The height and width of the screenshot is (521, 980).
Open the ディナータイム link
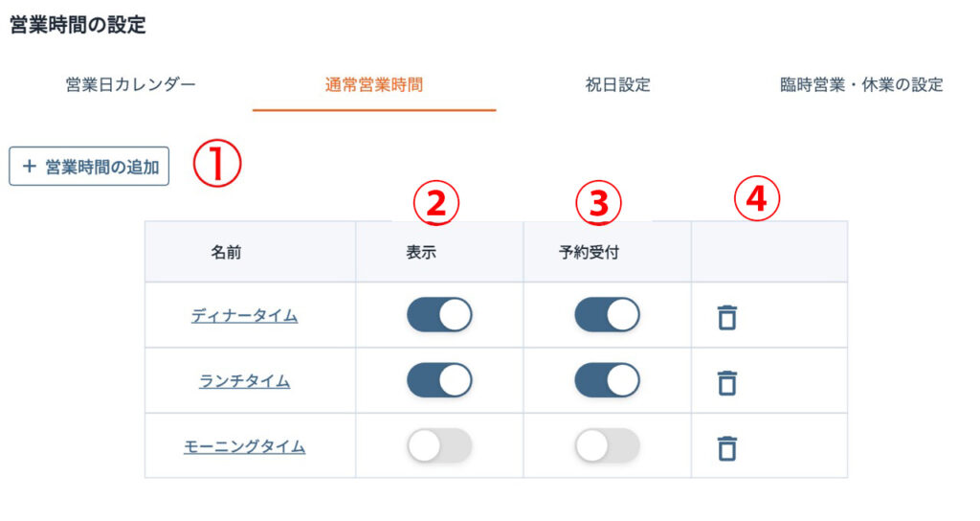[x=244, y=316]
